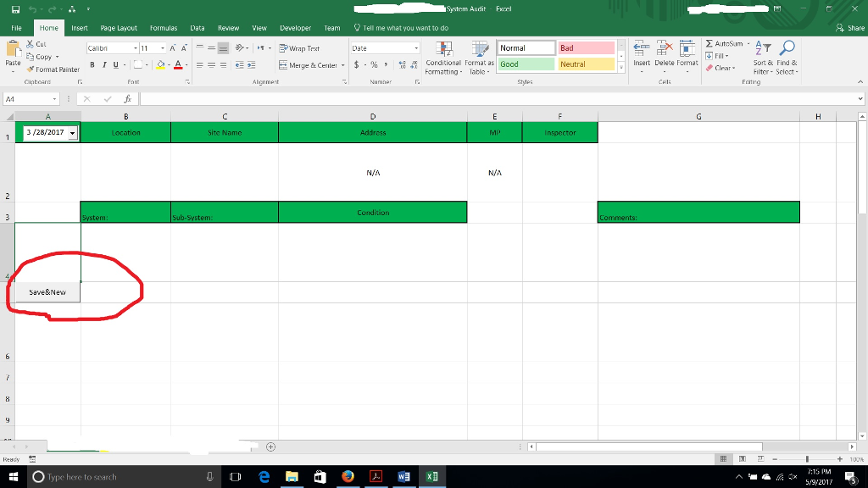The height and width of the screenshot is (488, 868).
Task: Open the Developer ribbon tab
Action: 295,27
